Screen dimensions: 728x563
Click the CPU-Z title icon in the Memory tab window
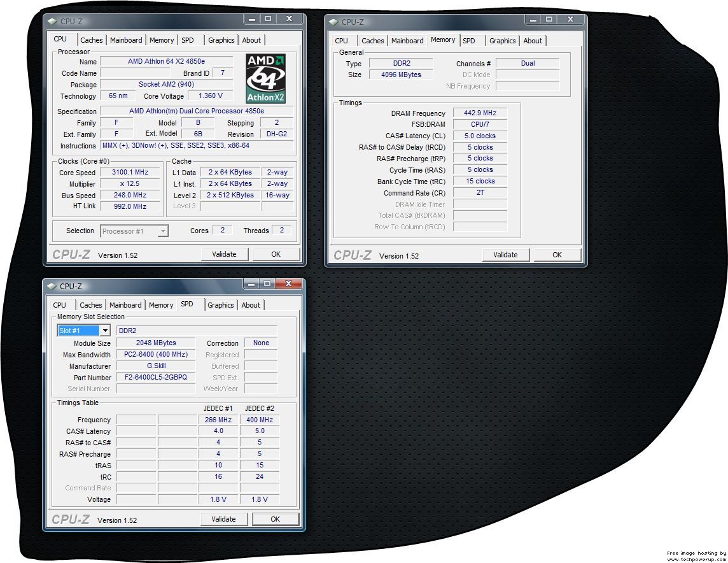[x=333, y=22]
